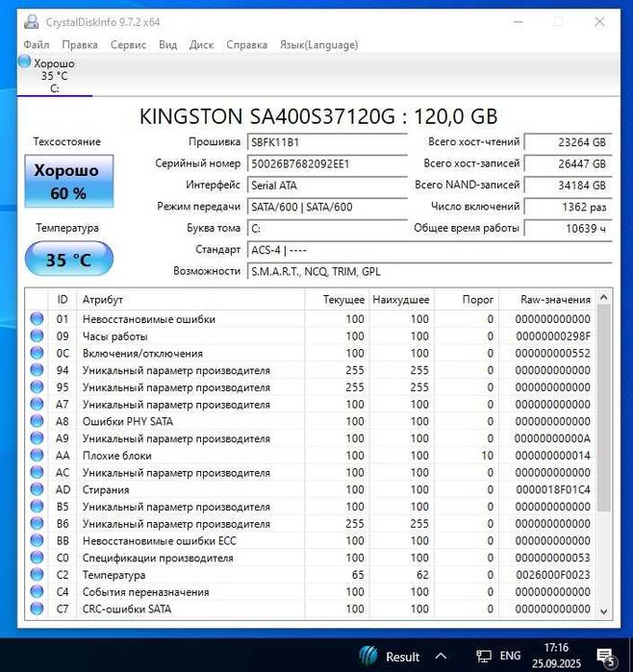Click the scroll down arrow of attribute list
633x672 pixels.
click(x=604, y=611)
